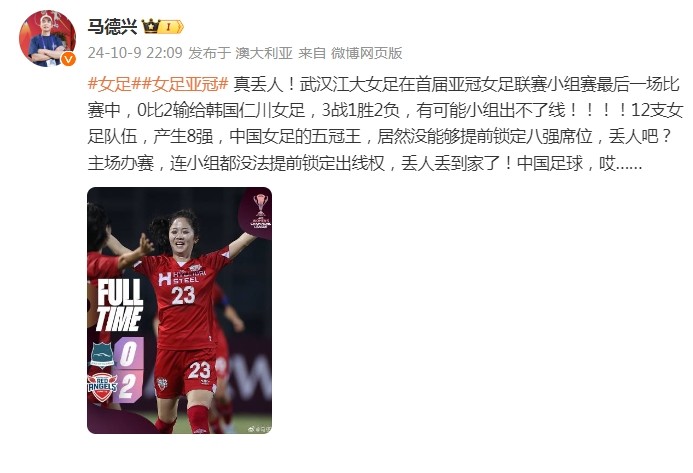Image resolution: width=693 pixels, height=473 pixels.
Task: Click the Weibo watermark on photo corner
Action: [259, 428]
